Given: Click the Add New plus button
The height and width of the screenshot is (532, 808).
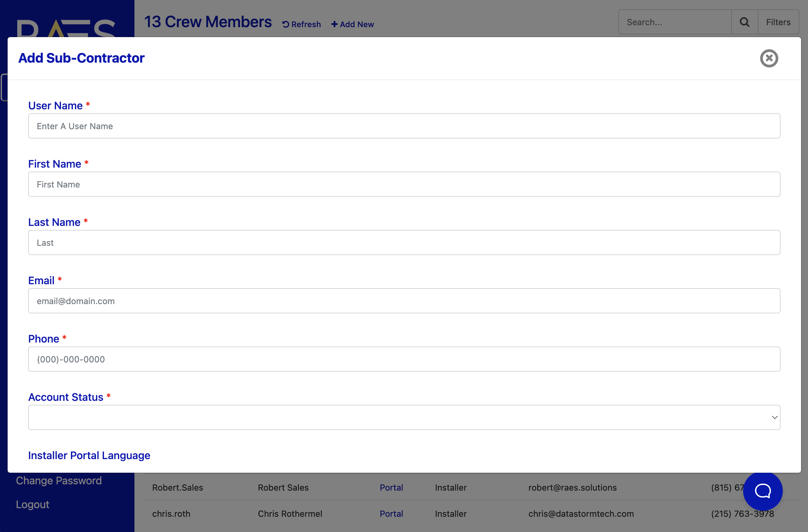Looking at the screenshot, I should [x=352, y=25].
